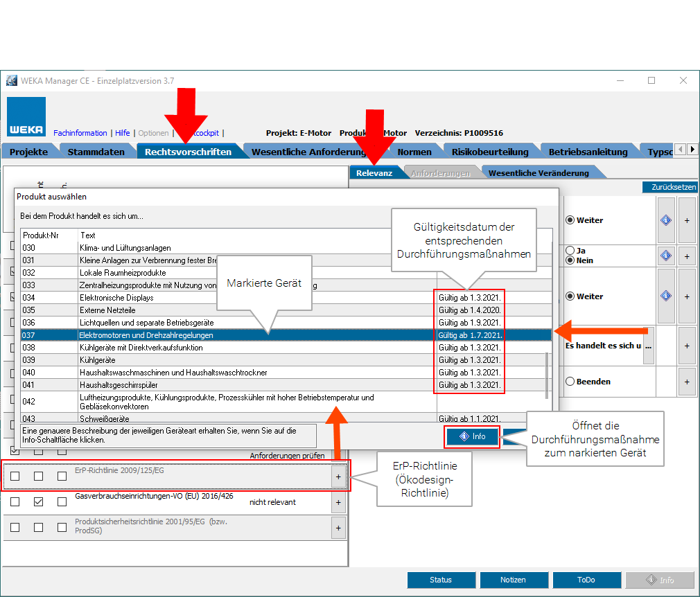The height and width of the screenshot is (597, 700).
Task: Click the WEKA Manager CE title bar icon
Action: click(12, 80)
